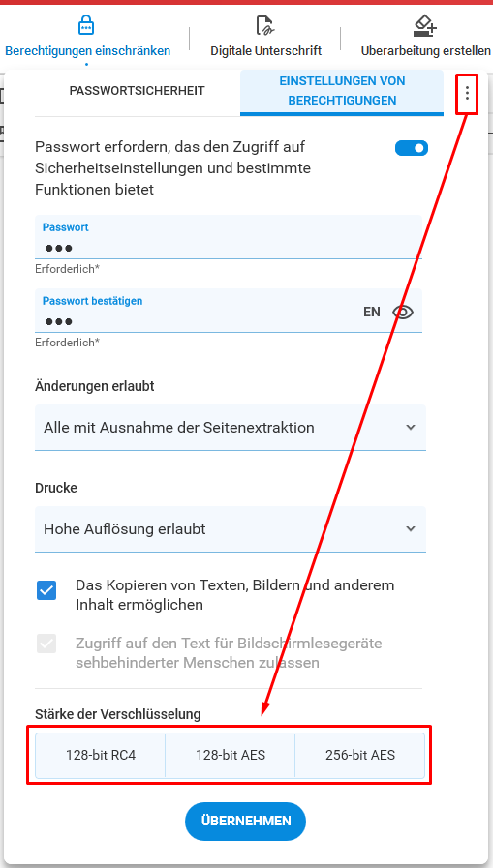Switch to the Passwortsicherheit tab

coord(137,90)
